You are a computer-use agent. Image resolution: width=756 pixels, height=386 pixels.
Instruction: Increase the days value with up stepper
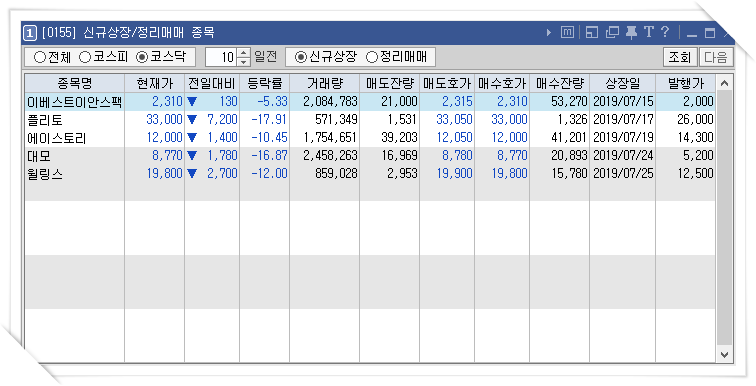tap(244, 53)
